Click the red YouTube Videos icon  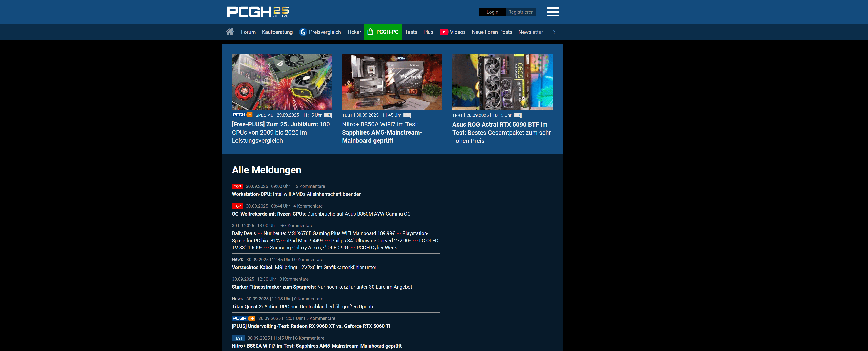pos(444,32)
